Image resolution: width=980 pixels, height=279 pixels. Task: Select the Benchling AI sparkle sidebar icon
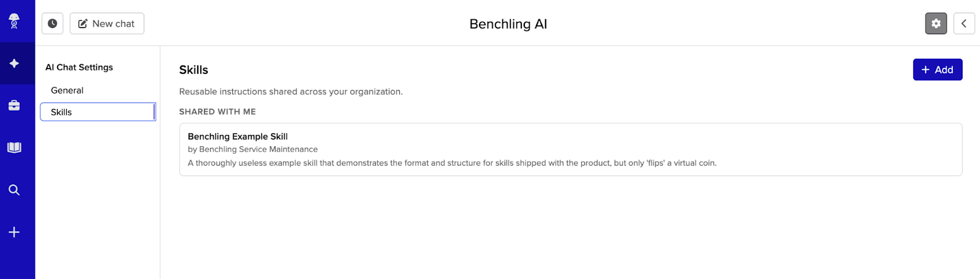14,64
